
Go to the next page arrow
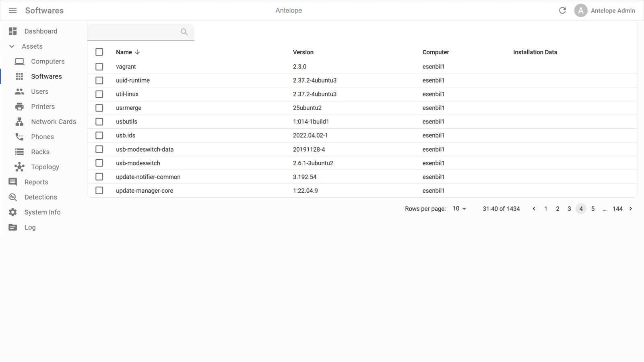point(631,209)
